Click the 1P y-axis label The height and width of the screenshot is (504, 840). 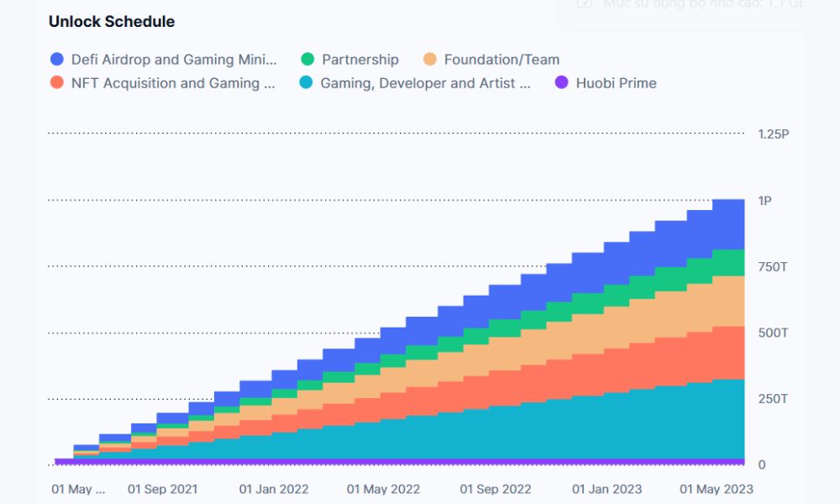pos(764,201)
